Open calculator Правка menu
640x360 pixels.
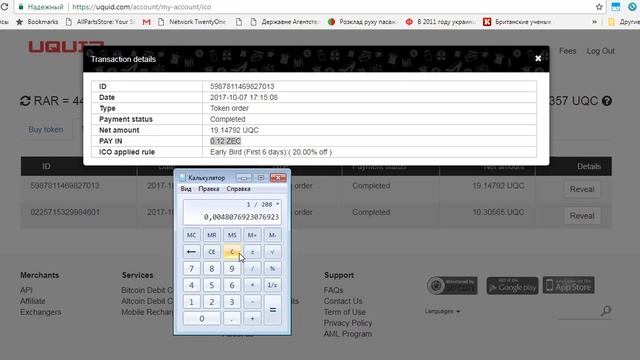point(209,189)
